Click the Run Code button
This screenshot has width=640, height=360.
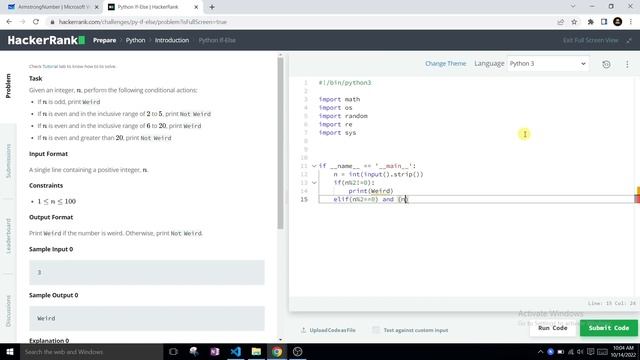(552, 328)
